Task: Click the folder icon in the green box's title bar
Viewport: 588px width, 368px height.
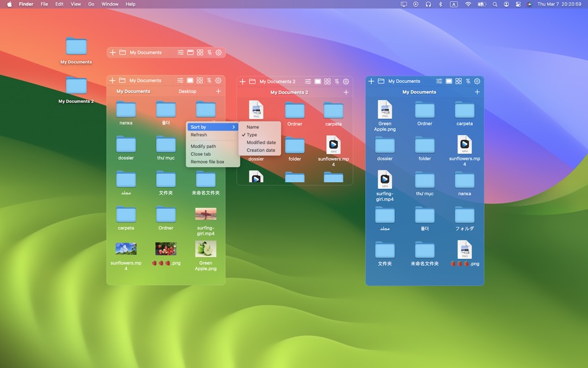Action: coord(123,81)
